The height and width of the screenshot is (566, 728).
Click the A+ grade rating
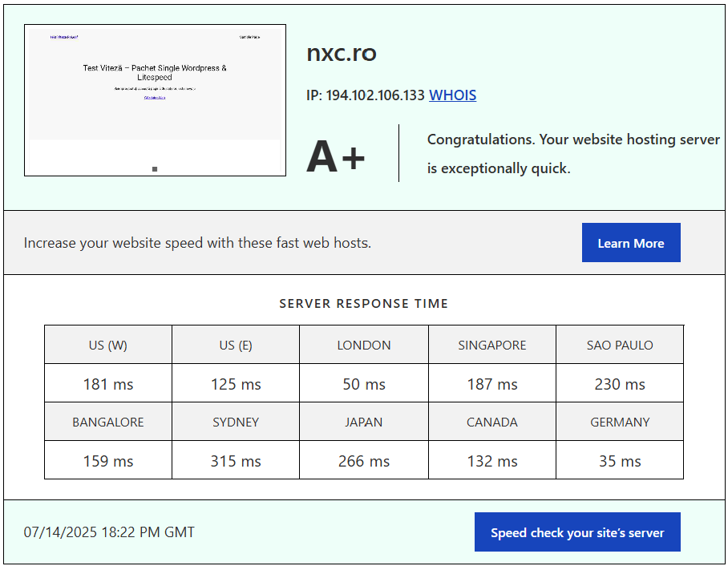(336, 156)
